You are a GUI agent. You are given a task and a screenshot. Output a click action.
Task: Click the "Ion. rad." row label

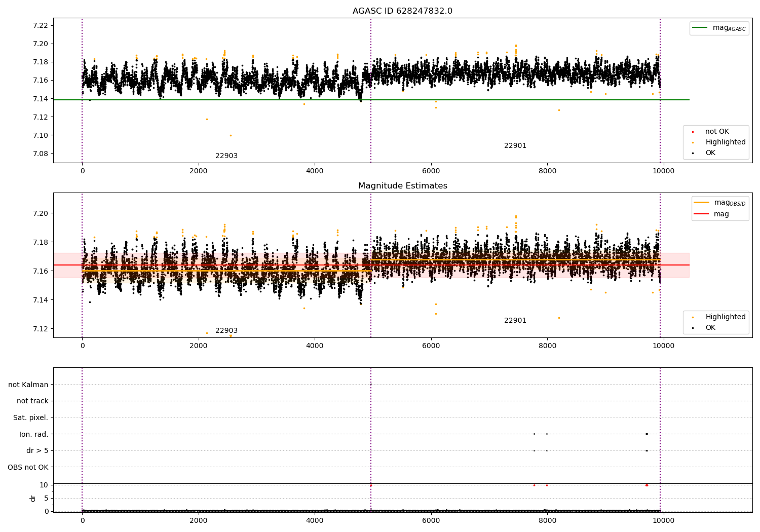pos(34,435)
